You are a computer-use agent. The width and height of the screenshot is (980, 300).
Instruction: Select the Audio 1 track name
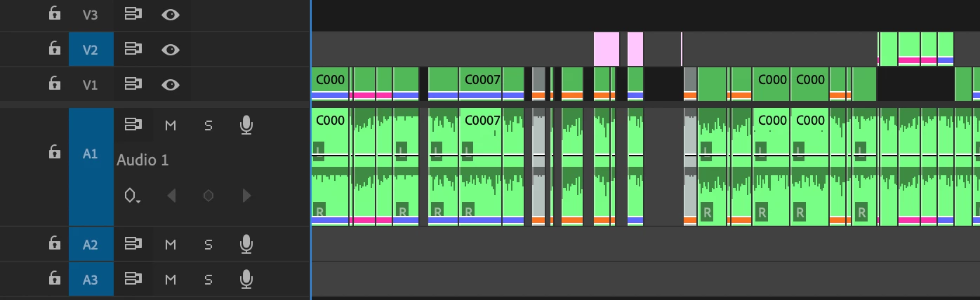[143, 160]
